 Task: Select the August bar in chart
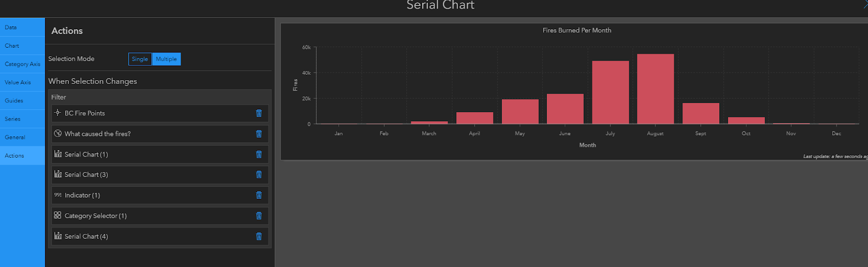click(655, 89)
